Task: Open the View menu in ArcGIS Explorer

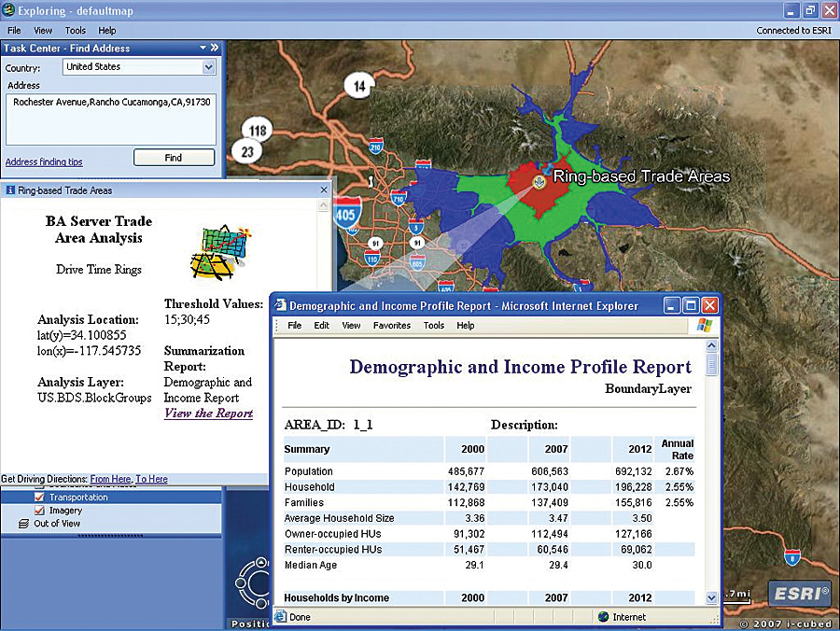Action: (43, 31)
